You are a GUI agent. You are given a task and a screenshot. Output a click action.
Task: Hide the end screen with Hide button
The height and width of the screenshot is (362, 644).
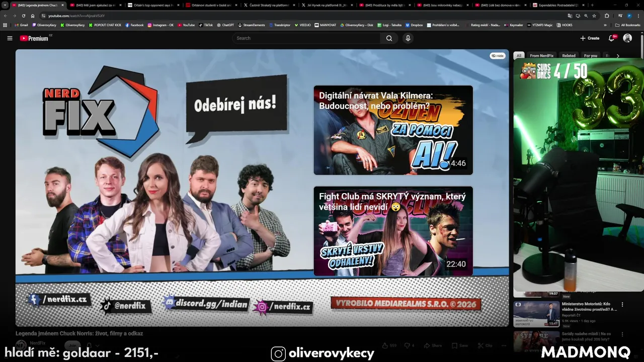click(498, 56)
